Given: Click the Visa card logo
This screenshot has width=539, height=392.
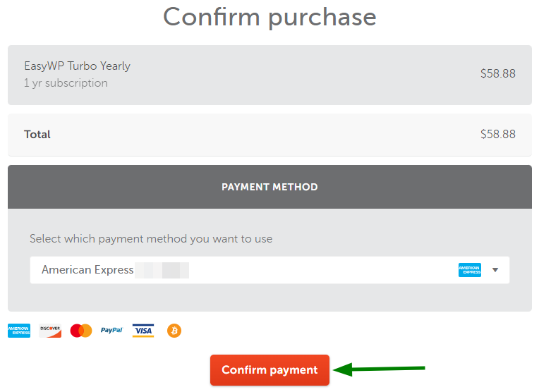Looking at the screenshot, I should coord(143,331).
